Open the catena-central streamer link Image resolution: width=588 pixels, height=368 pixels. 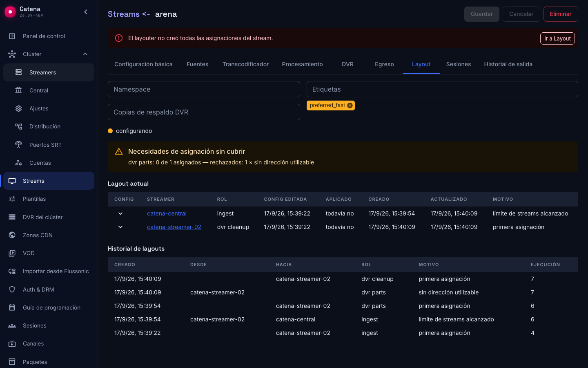[x=167, y=213]
